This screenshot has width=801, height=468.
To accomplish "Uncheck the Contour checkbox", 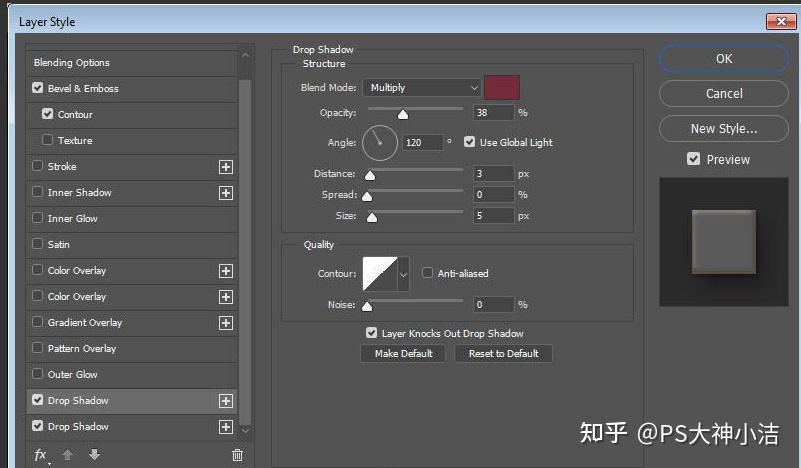I will (x=48, y=113).
